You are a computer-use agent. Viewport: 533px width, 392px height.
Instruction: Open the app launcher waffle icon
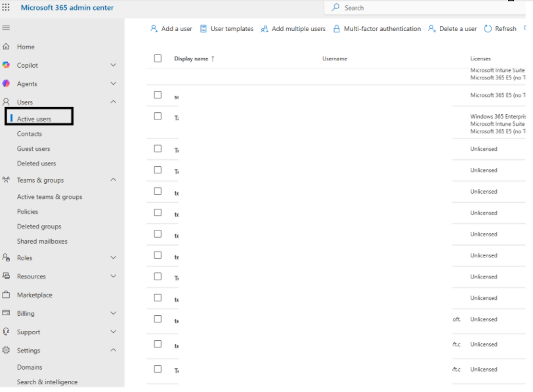(x=6, y=7)
